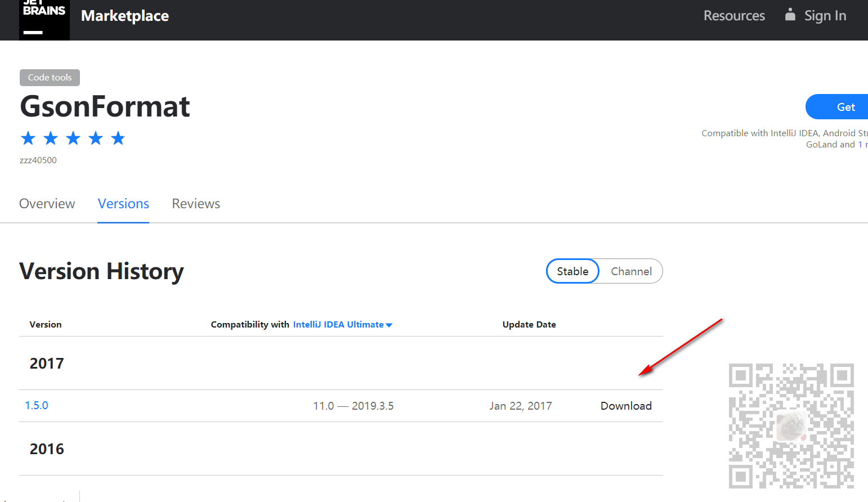Open the Resources menu

(x=734, y=16)
